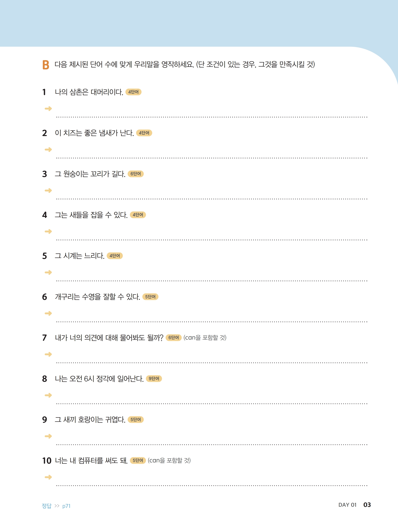Screen dimensions: 398x532
Task: Click the 4단어 badge on question 1
Action: tap(133, 92)
